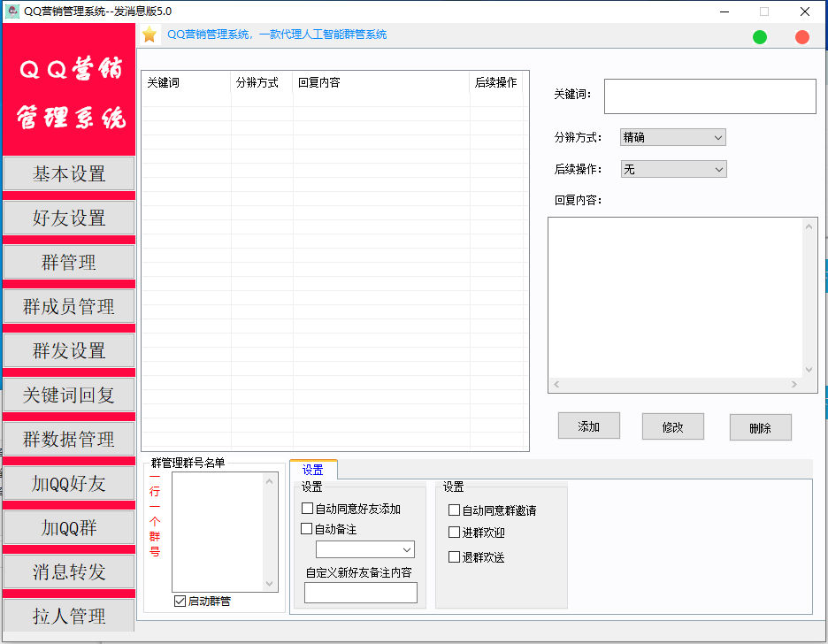Image resolution: width=828 pixels, height=644 pixels.
Task: Click 群号名单 box scroll-up arrow
Action: [269, 481]
